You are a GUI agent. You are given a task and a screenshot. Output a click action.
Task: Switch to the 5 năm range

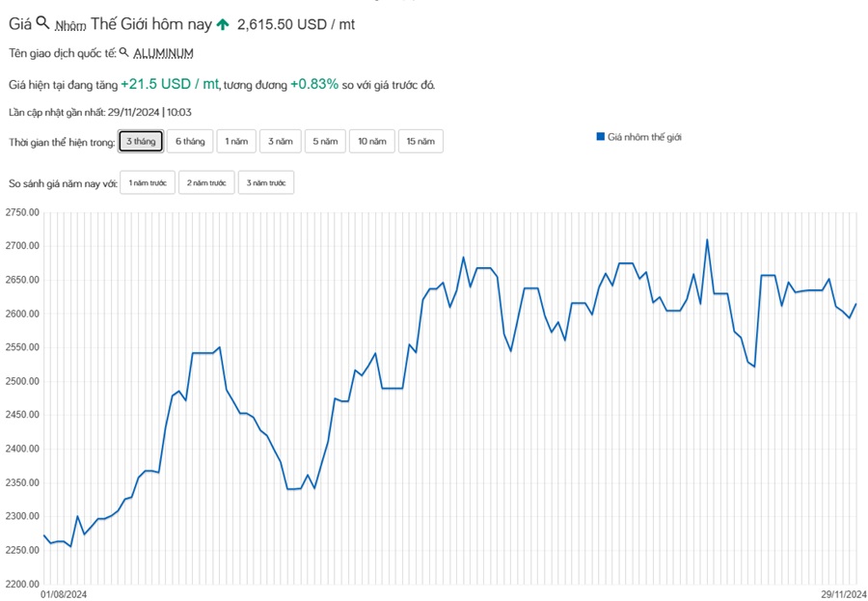point(325,142)
